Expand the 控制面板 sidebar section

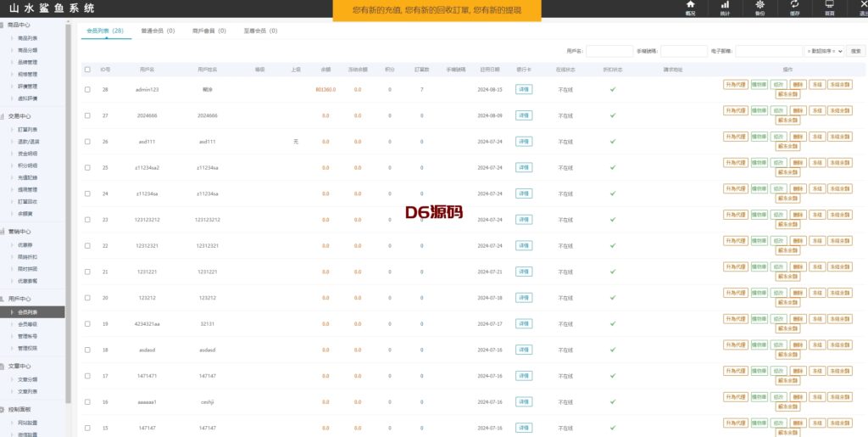[19, 410]
